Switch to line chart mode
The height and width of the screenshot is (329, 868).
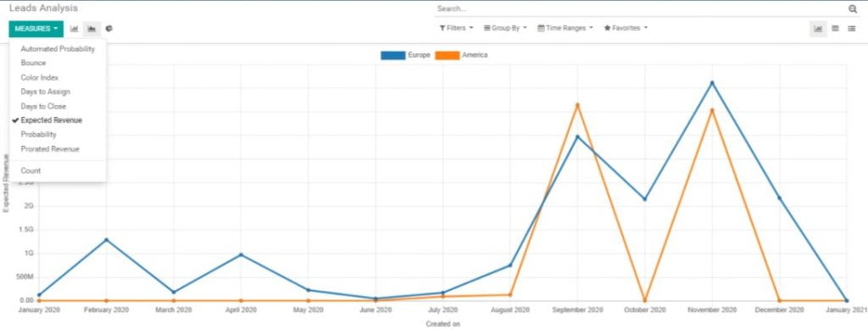(x=92, y=28)
